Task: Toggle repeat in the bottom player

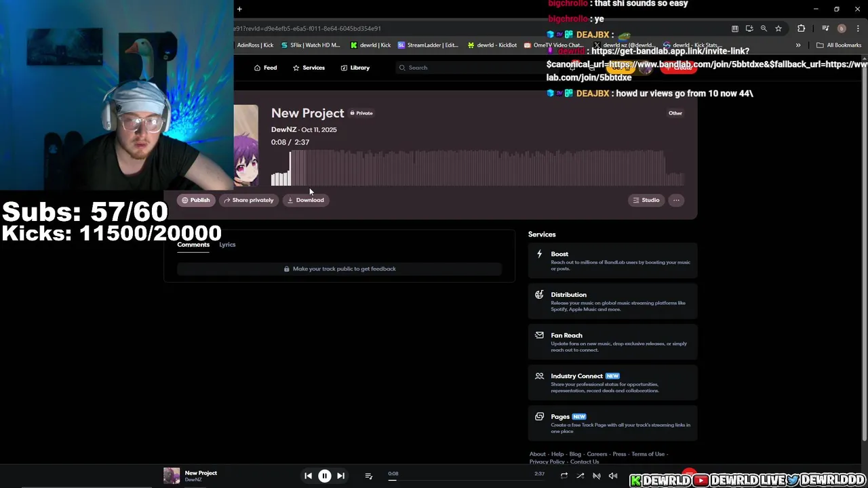Action: click(564, 476)
